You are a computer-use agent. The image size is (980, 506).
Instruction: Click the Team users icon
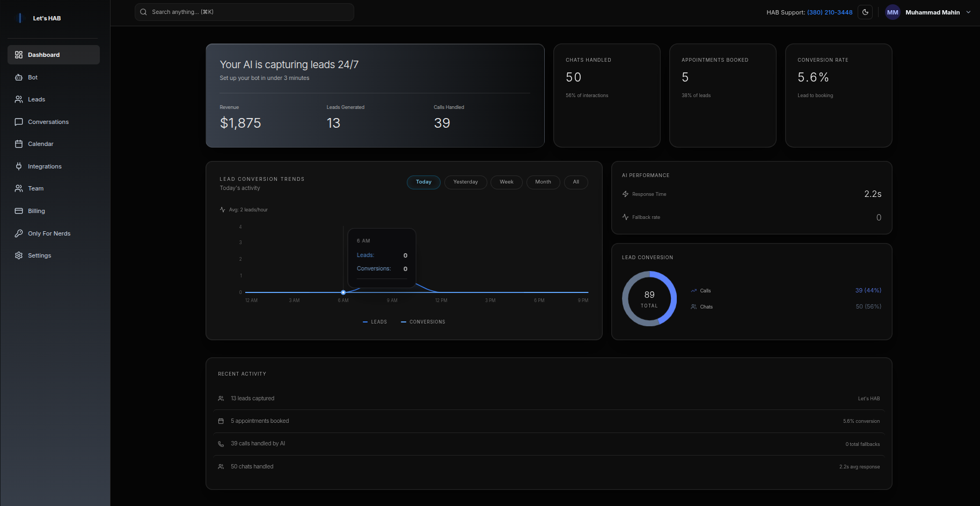(x=19, y=188)
